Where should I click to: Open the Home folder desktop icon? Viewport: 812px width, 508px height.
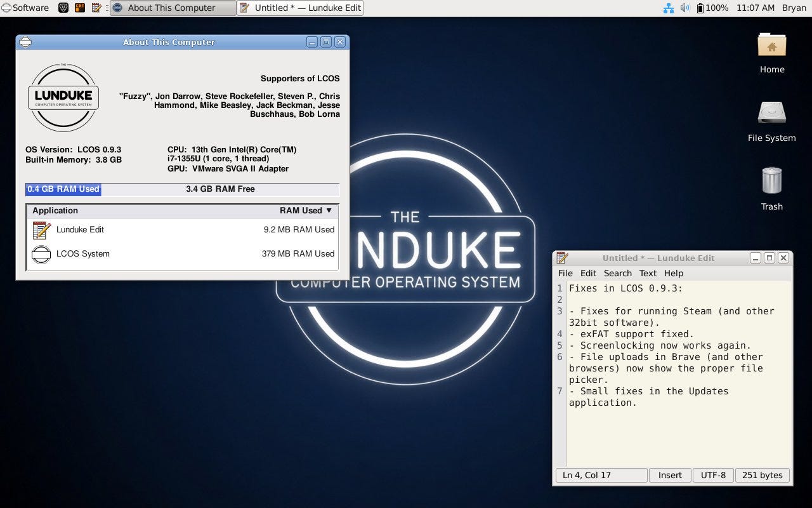coord(772,53)
